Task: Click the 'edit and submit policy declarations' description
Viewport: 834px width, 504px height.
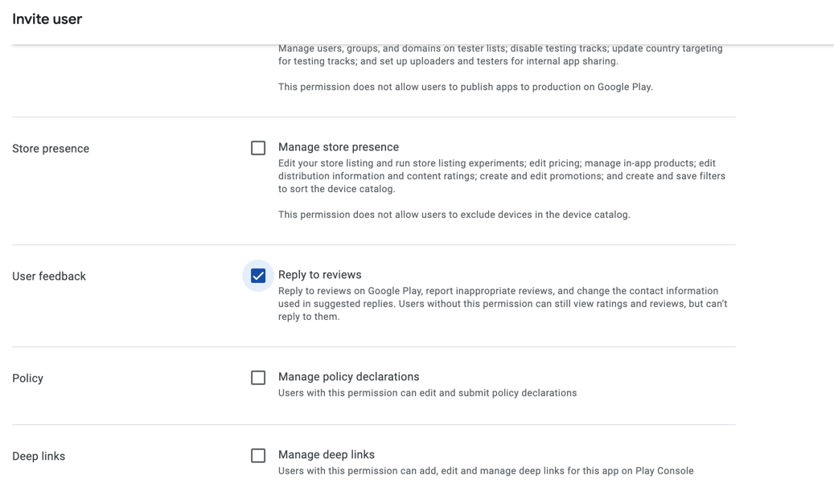Action: coord(427,393)
